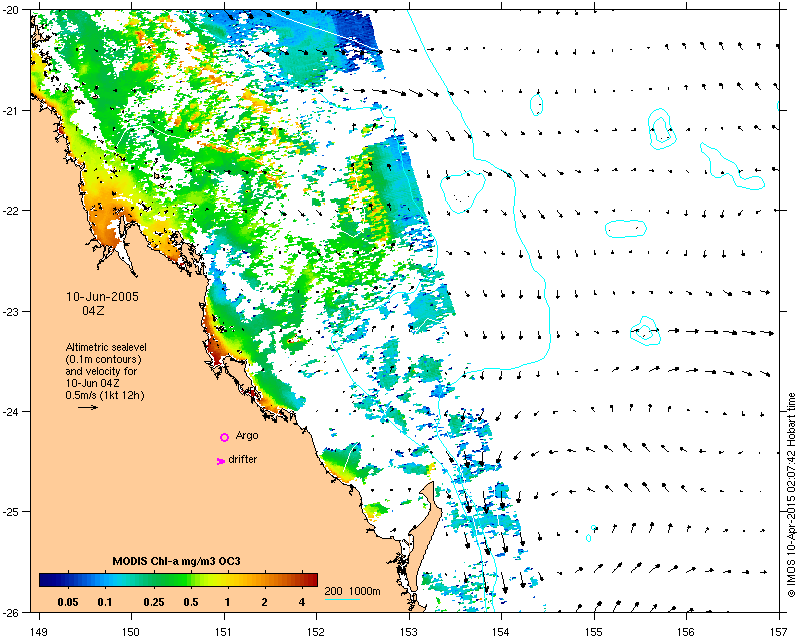Click colorbar value 1
Viewport: 800px width, 640px height.
228,602
